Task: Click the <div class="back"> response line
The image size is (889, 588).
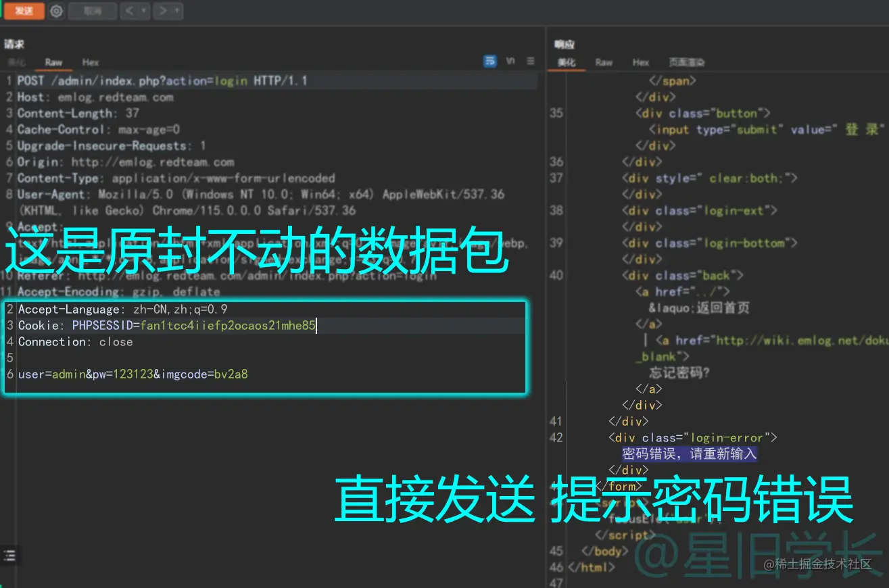Action: click(683, 276)
